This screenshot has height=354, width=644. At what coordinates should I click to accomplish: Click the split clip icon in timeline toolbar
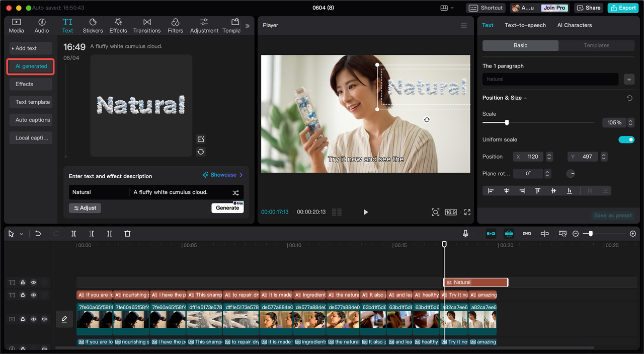73,234
